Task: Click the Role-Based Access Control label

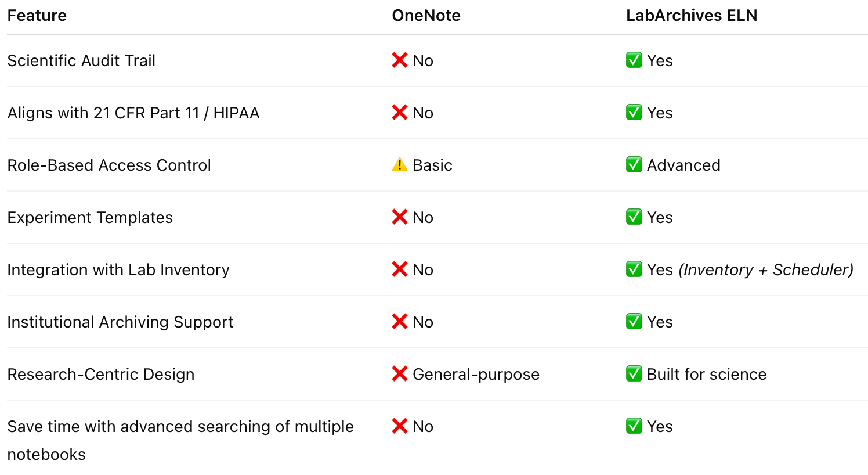Action: (109, 165)
